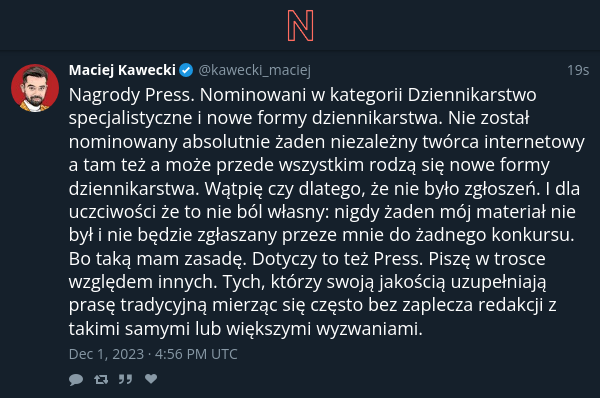Click the tweet's final line ending "wyzwaniami."
Image resolution: width=600 pixels, height=398 pixels.
coord(246,329)
